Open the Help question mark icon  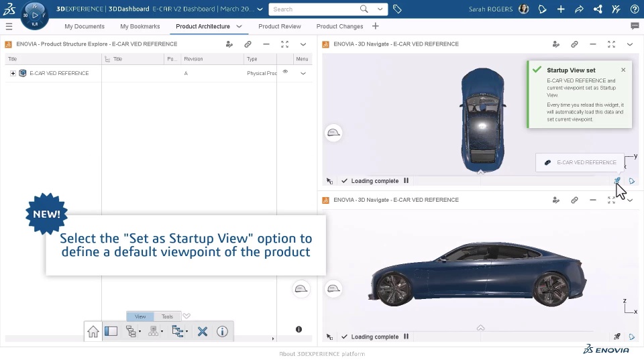[635, 9]
